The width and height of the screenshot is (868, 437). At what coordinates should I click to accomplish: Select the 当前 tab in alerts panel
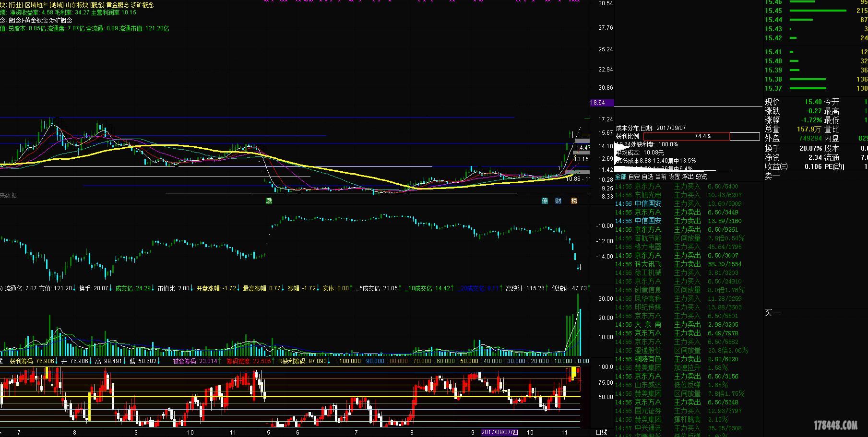[661, 177]
